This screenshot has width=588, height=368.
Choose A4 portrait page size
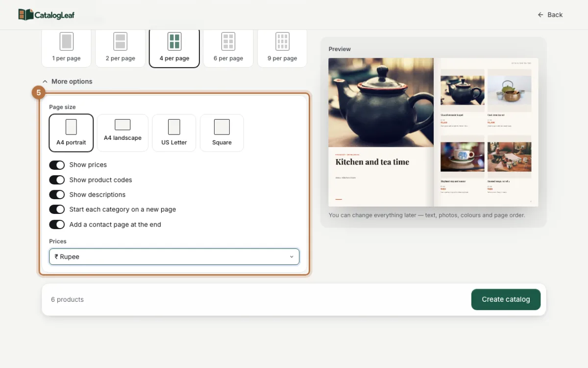(71, 133)
